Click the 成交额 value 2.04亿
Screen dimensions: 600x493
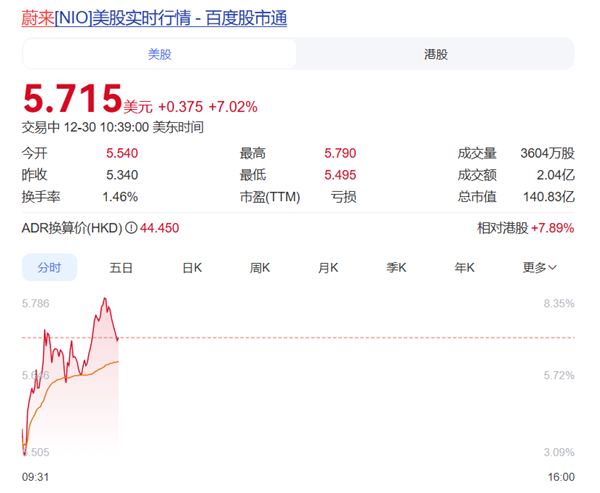coord(555,175)
